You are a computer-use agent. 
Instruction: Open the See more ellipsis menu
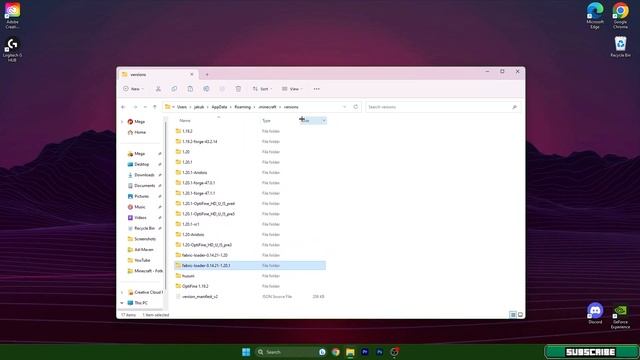pos(317,89)
